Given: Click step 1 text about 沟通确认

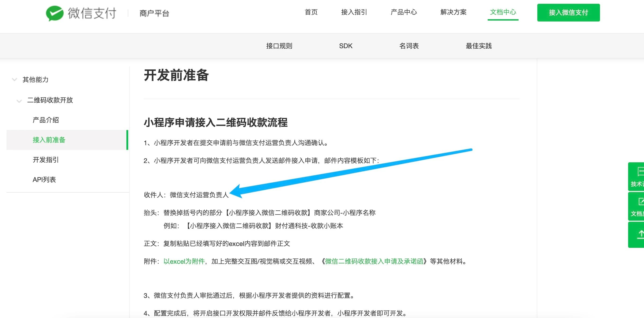Looking at the screenshot, I should pos(236,143).
